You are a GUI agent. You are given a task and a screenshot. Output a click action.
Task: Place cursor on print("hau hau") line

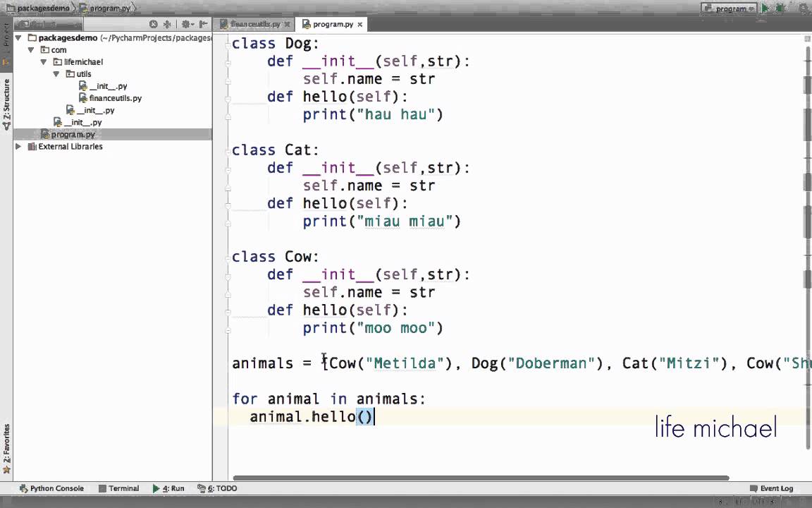pos(373,114)
